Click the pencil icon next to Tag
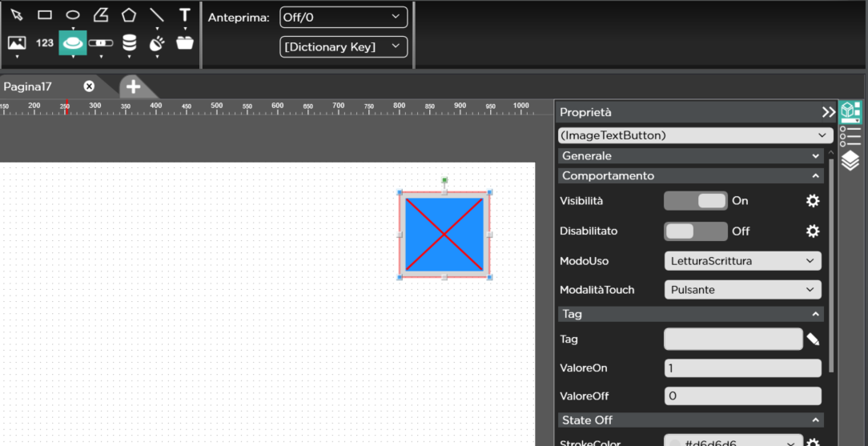This screenshot has width=868, height=446. pyautogui.click(x=813, y=340)
